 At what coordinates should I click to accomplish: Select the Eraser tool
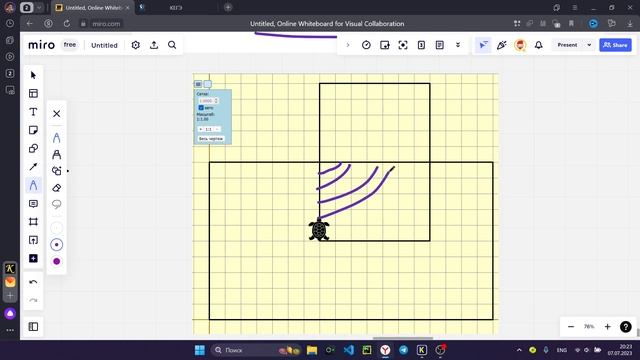click(57, 188)
